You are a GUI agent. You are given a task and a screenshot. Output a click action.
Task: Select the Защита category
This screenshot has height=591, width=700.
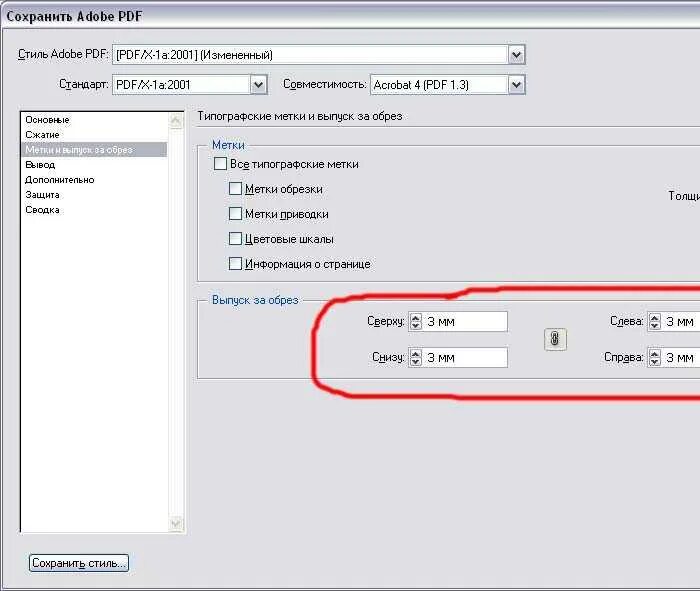click(94, 195)
